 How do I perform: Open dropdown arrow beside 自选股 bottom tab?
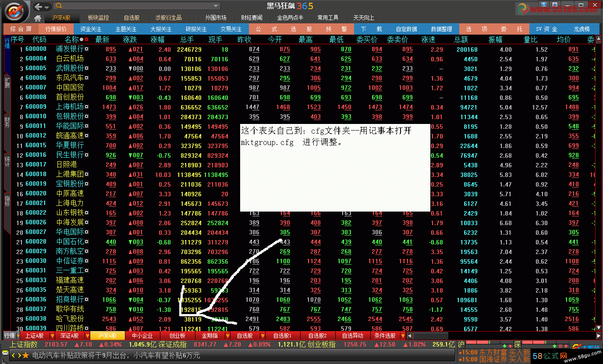click(x=262, y=336)
